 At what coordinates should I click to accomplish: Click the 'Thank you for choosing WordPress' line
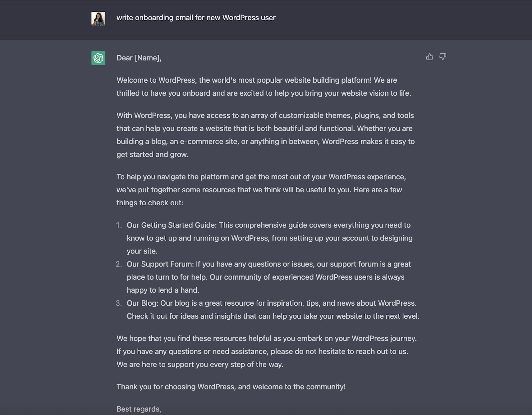pyautogui.click(x=231, y=387)
